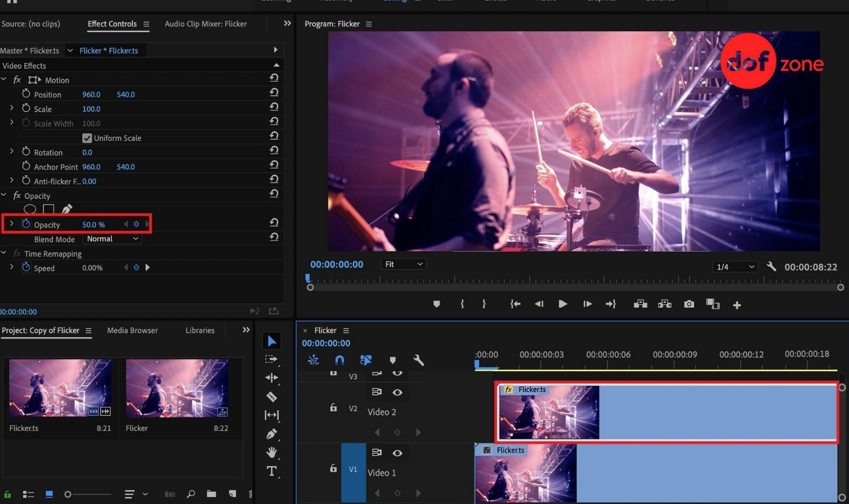Open Program Flicker panel menu
Image resolution: width=849 pixels, height=504 pixels.
(x=369, y=24)
